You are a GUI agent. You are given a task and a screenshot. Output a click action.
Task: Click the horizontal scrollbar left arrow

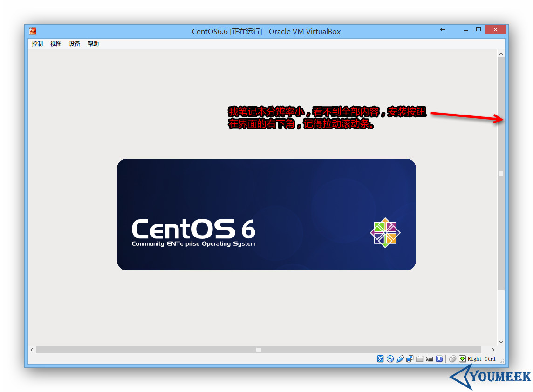click(32, 350)
